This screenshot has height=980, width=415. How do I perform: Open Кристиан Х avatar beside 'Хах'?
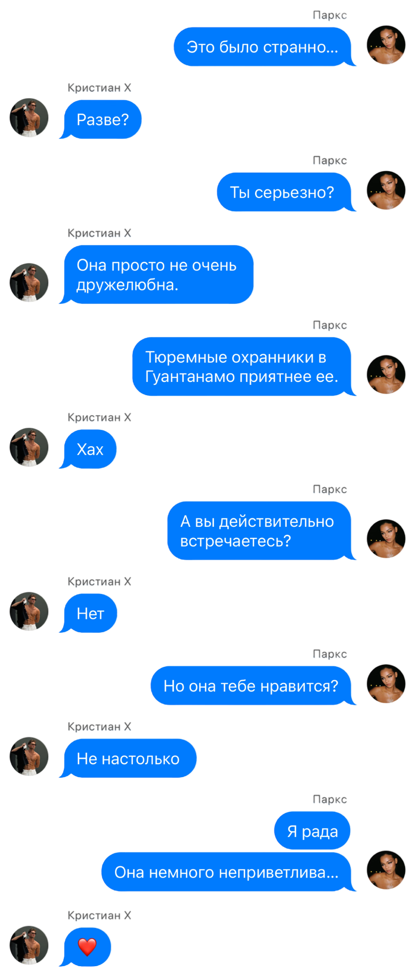coord(29,447)
